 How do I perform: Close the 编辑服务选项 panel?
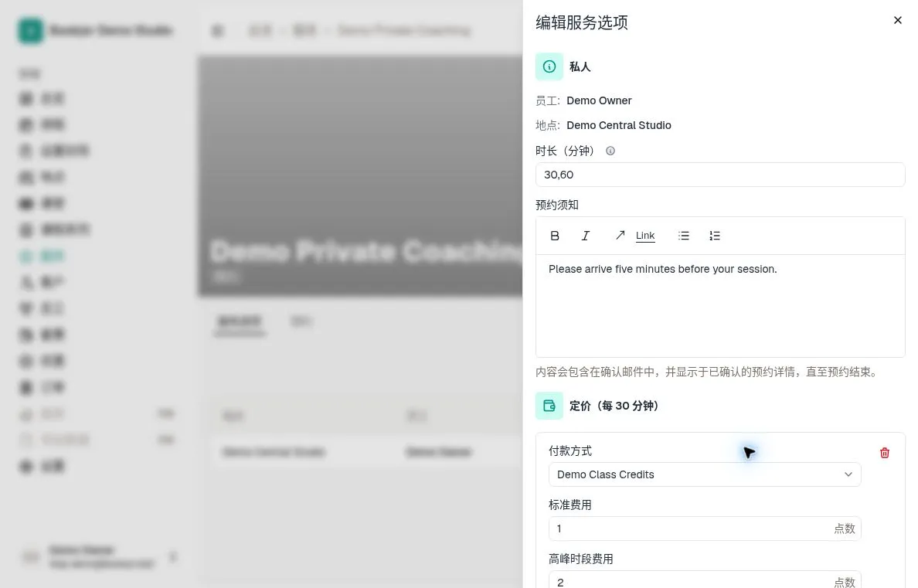click(x=897, y=21)
